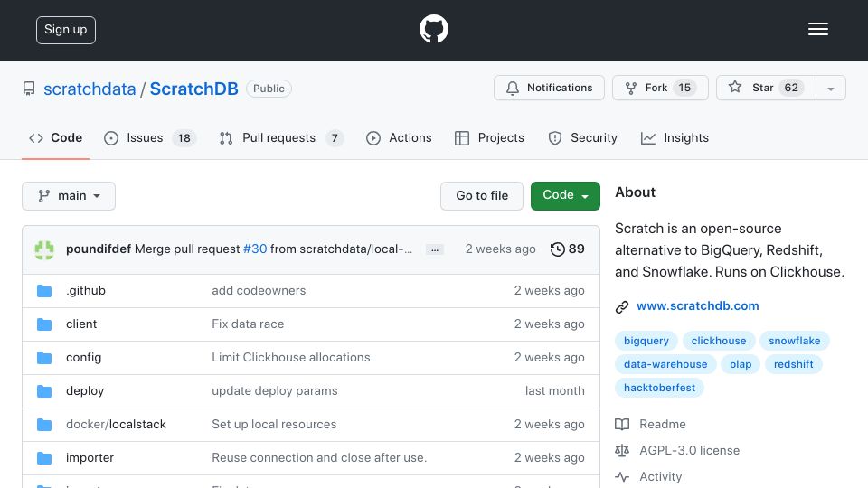The height and width of the screenshot is (488, 868).
Task: Open the client folder
Action: [x=81, y=324]
